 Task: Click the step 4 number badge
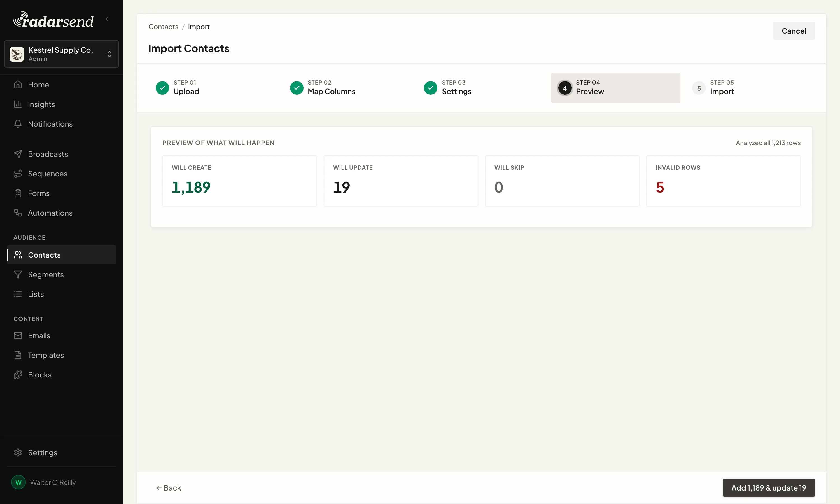[x=565, y=88]
